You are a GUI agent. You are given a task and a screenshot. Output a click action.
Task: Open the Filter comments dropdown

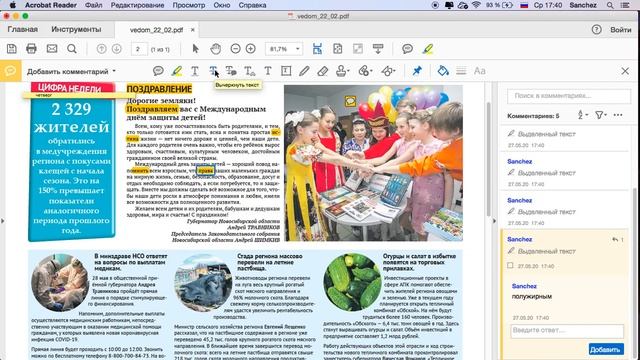click(600, 115)
